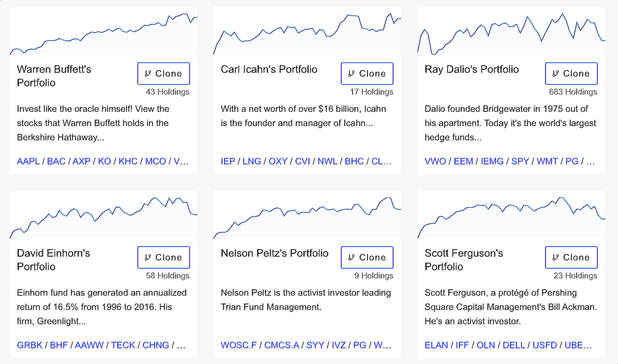Open the AAPL ticker link
The height and width of the screenshot is (364, 618).
[x=28, y=161]
